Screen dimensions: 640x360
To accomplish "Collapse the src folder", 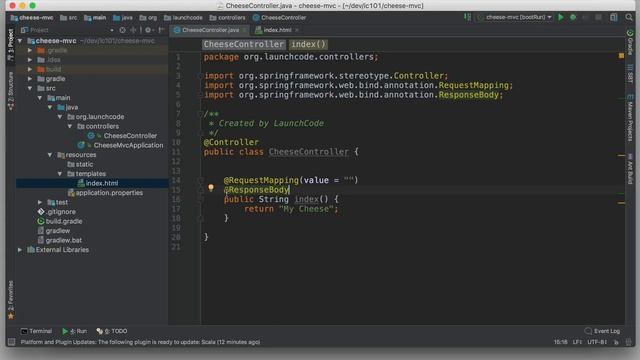I will pos(30,88).
